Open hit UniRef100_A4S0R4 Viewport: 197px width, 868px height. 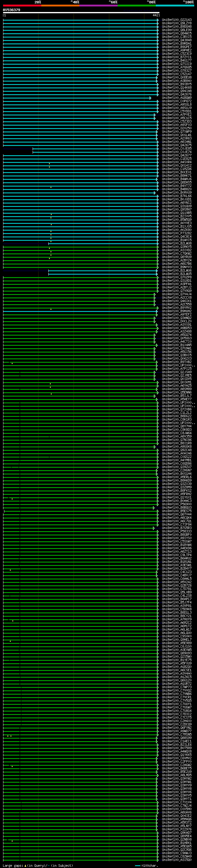click(177, 162)
